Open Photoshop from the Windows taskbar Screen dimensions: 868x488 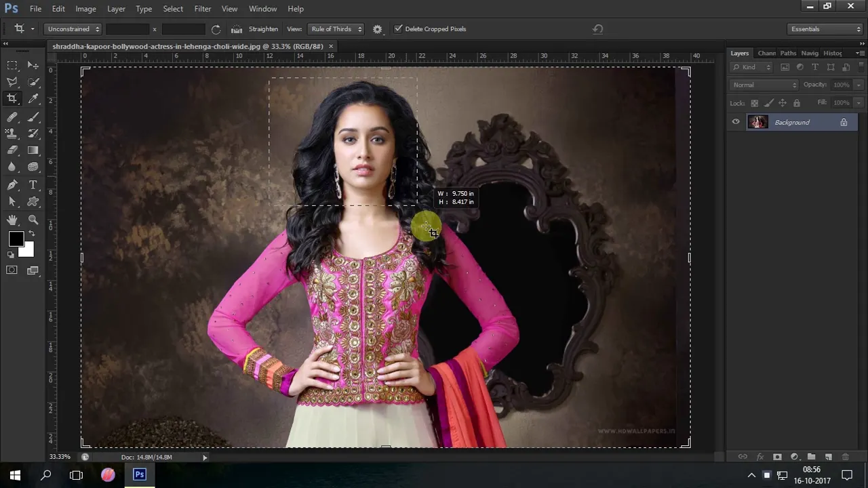(x=139, y=474)
